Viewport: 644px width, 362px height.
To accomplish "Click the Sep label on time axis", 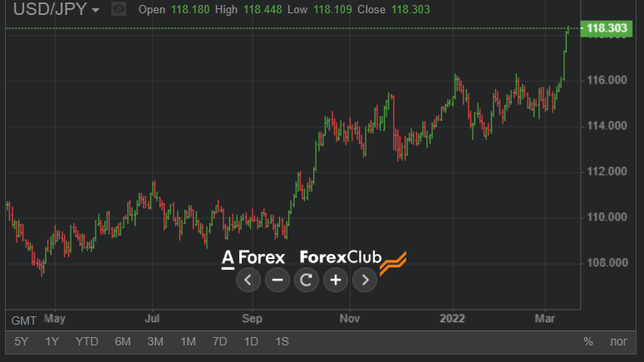I will click(252, 319).
